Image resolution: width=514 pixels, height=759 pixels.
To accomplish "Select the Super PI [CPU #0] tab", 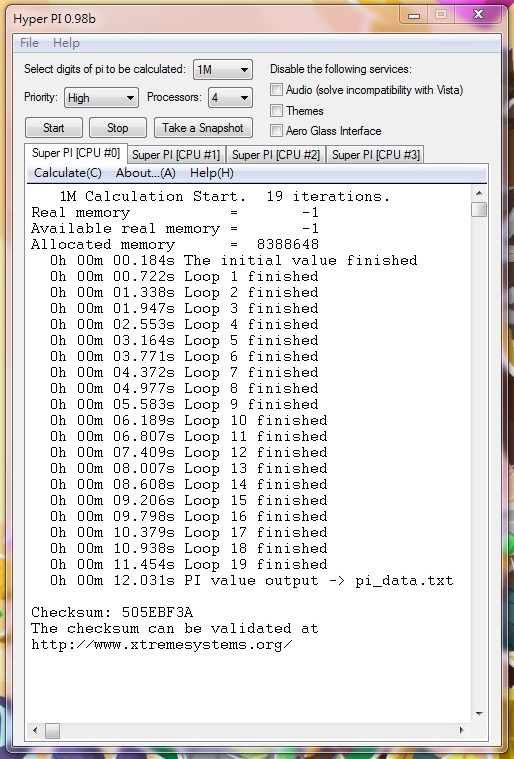I will [x=76, y=153].
